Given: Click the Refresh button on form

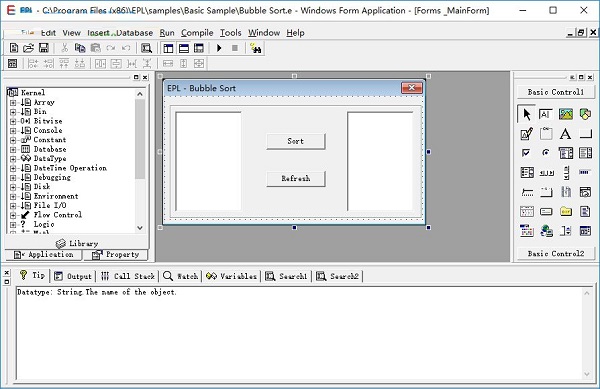Looking at the screenshot, I should point(296,179).
